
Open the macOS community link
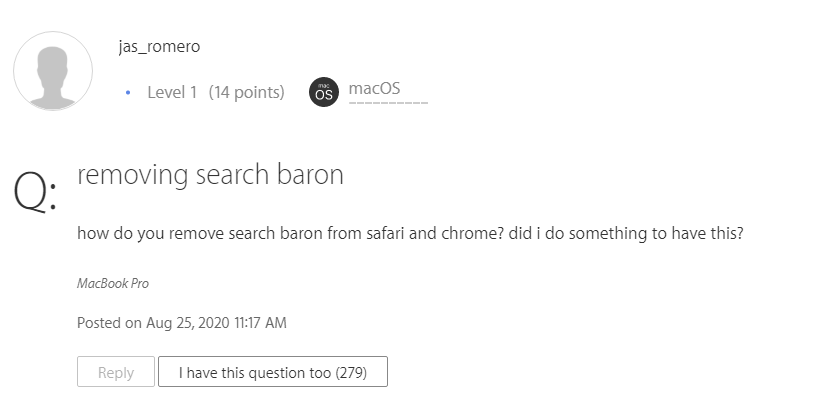374,88
